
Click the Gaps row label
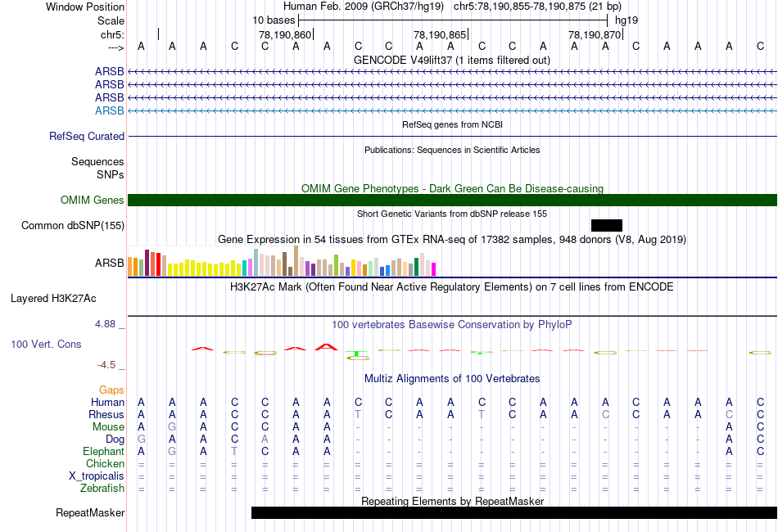point(111,390)
